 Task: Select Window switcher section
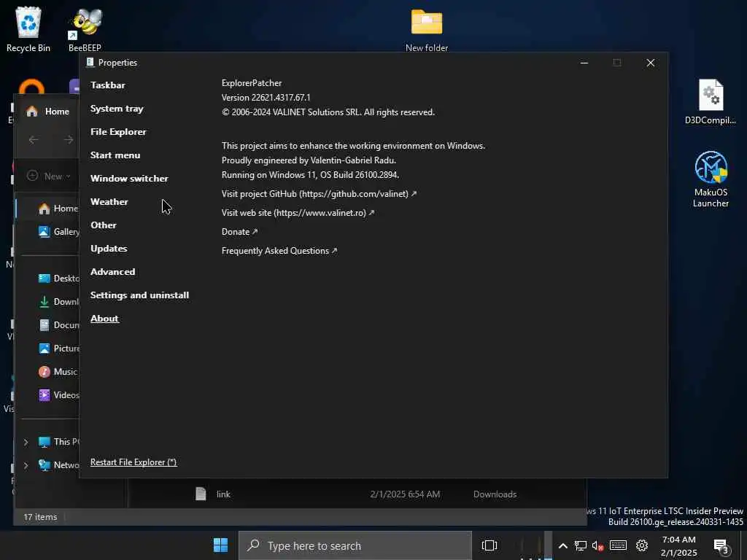point(129,179)
